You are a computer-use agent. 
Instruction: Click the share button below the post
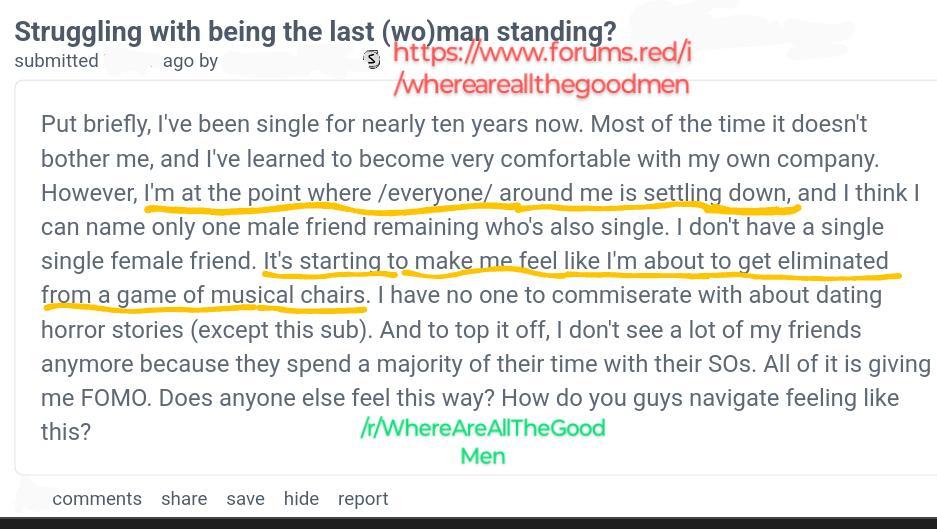pos(184,499)
